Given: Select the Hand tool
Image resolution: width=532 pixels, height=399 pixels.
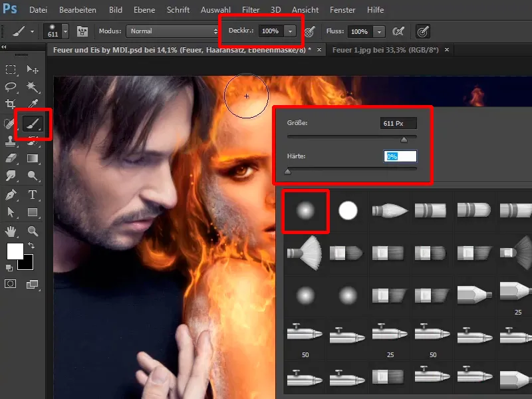Looking at the screenshot, I should click(11, 231).
